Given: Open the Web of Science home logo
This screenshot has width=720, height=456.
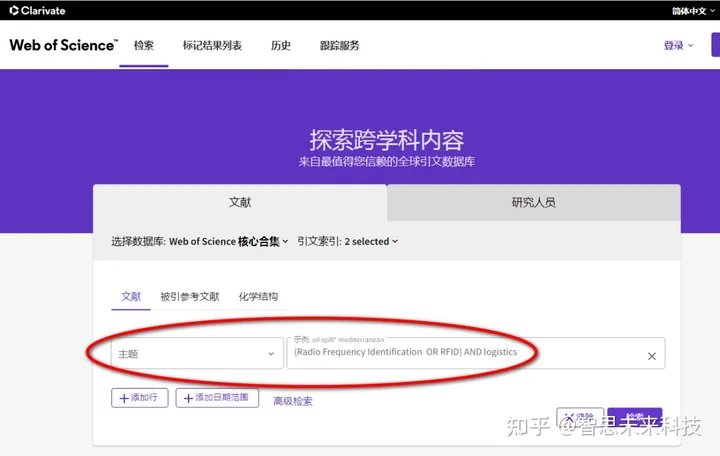Looking at the screenshot, I should (63, 45).
